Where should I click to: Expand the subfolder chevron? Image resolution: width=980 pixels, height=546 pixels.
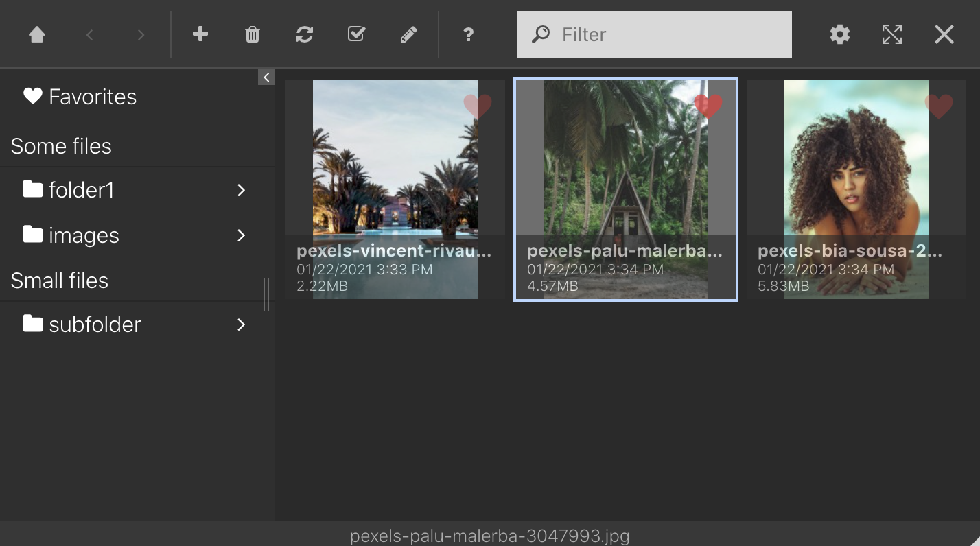coord(241,324)
